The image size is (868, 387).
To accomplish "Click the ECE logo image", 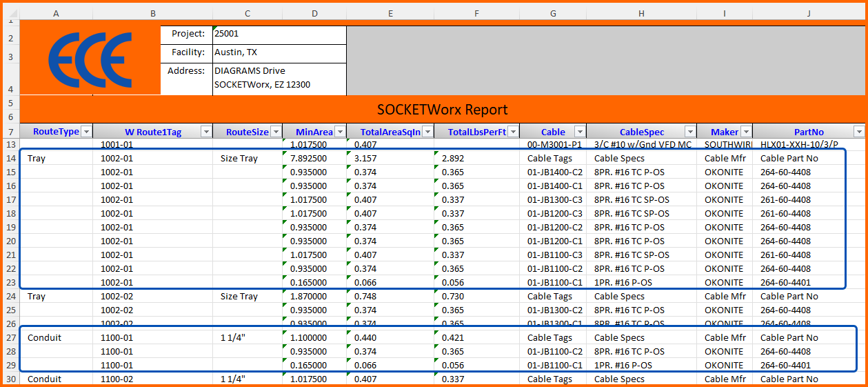I will tap(90, 60).
